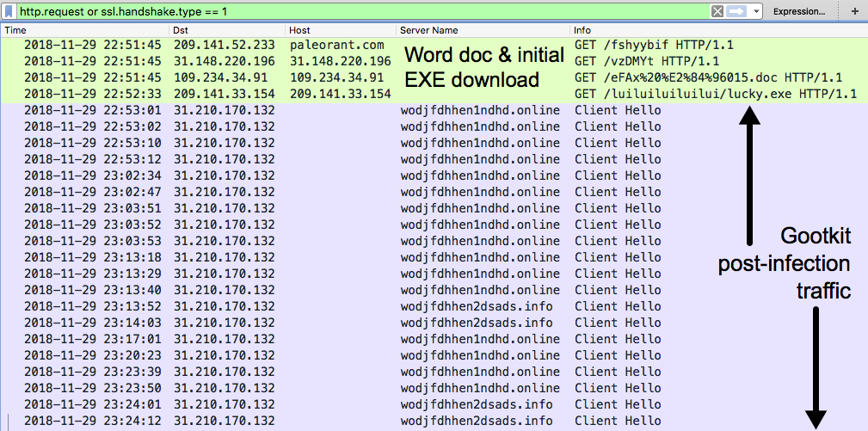Viewport: 868px width, 431px height.
Task: Select the packet at 23:03:53
Action: pos(434,241)
